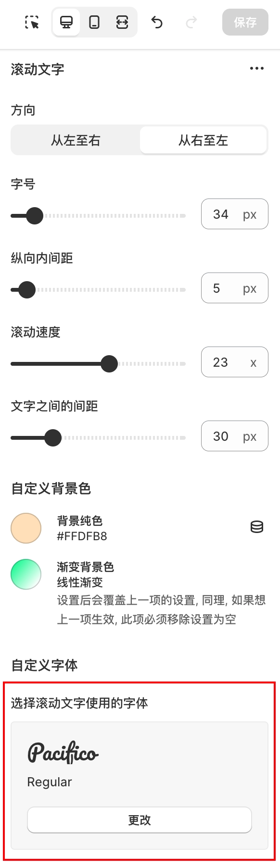Switch to mobile preview mode
Screen dimensions: 280x868
[94, 22]
